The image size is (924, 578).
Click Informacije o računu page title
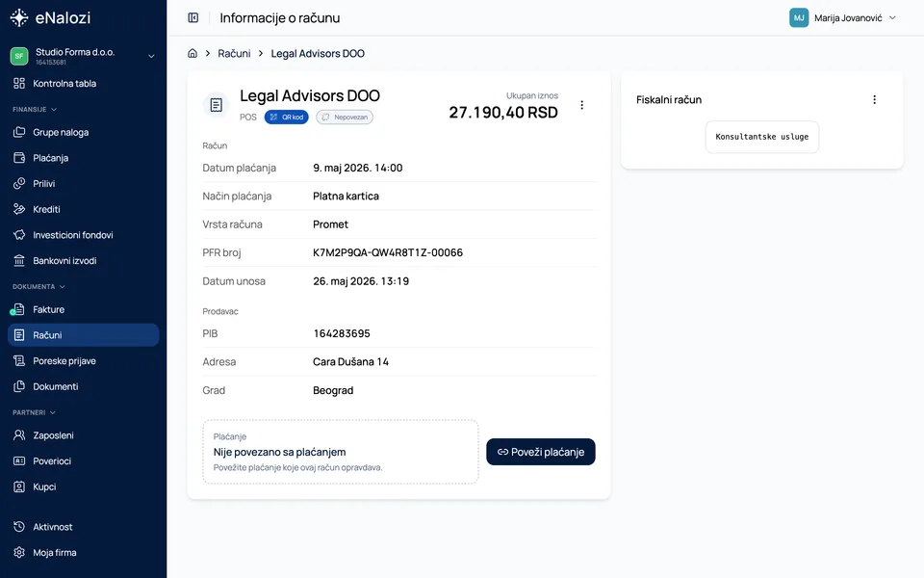[280, 17]
